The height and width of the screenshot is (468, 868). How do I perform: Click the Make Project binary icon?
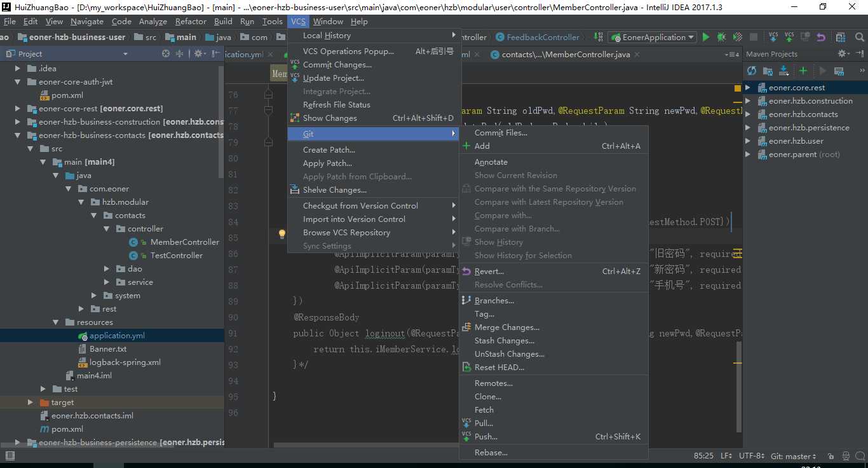tap(599, 38)
